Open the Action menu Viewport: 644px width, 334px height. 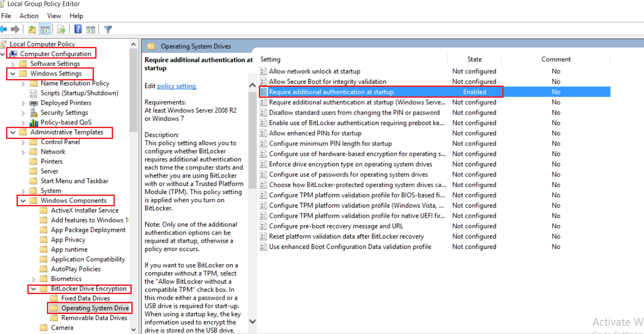pyautogui.click(x=29, y=16)
